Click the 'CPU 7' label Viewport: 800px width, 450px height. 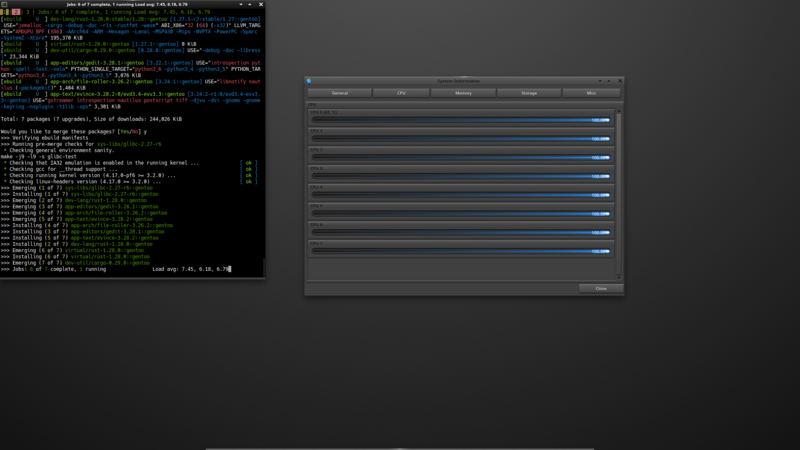316,243
